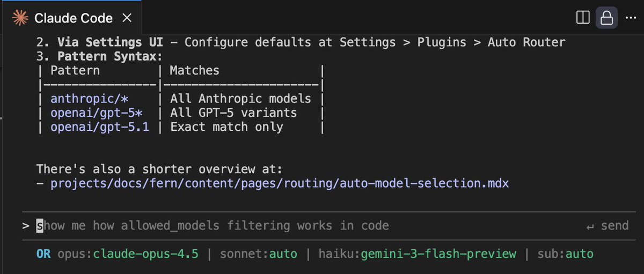
Task: Click 'There's also a shorter overview at:' text
Action: [159, 169]
